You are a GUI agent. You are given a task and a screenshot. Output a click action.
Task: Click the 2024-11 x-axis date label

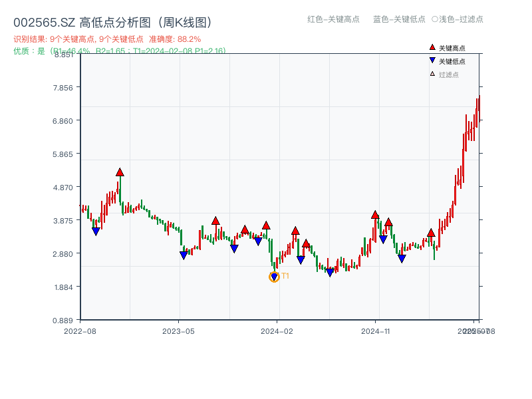pyautogui.click(x=375, y=331)
